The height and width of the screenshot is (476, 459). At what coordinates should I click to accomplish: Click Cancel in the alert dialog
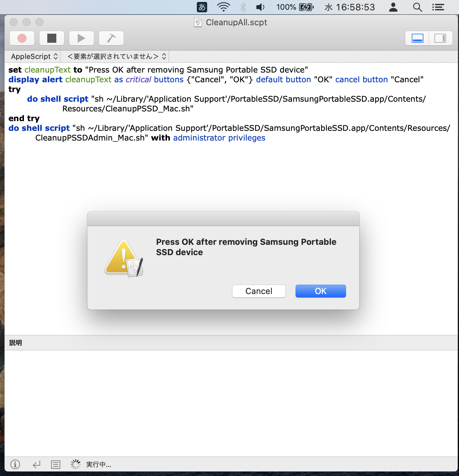259,291
